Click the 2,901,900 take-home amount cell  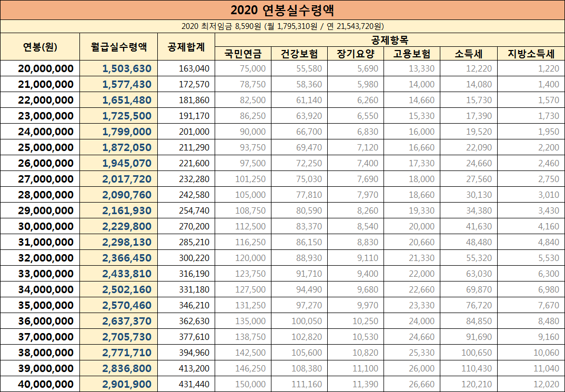coord(118,384)
